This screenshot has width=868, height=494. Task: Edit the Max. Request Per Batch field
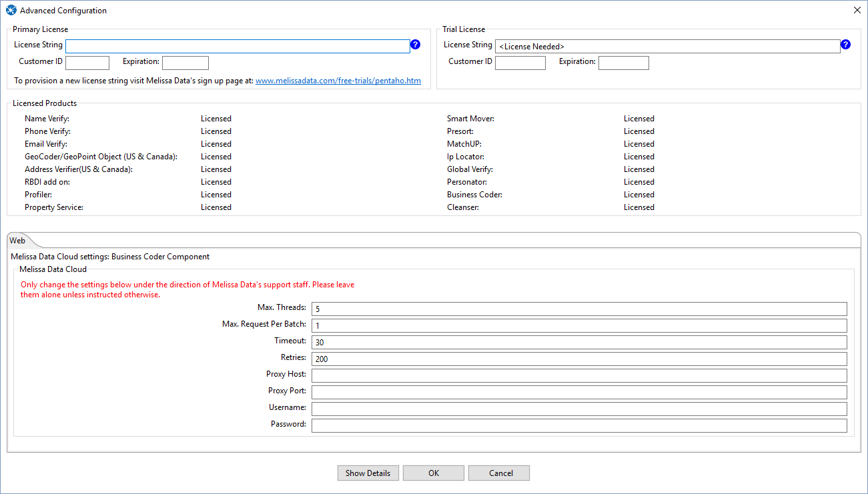pos(578,326)
